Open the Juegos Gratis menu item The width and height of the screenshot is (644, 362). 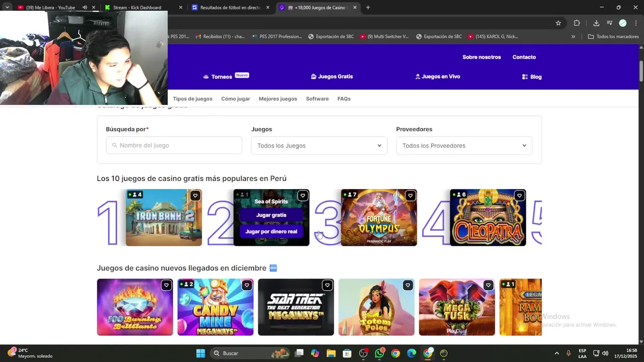[x=332, y=76]
